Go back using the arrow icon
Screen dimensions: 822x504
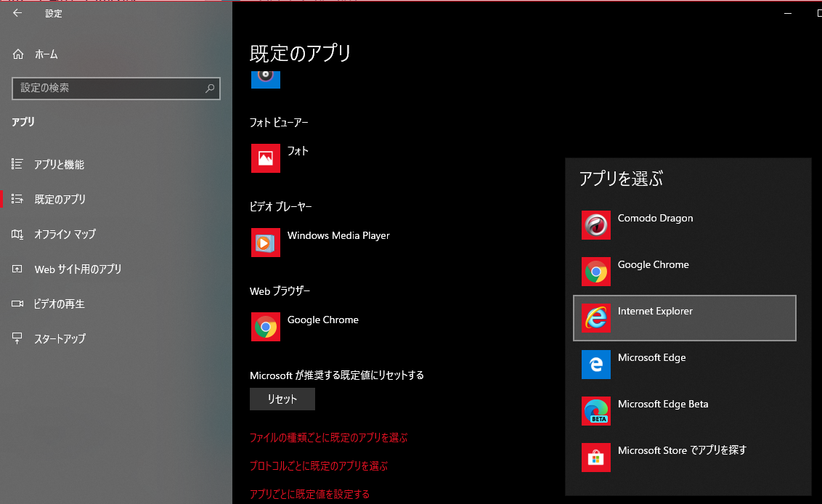pos(17,13)
